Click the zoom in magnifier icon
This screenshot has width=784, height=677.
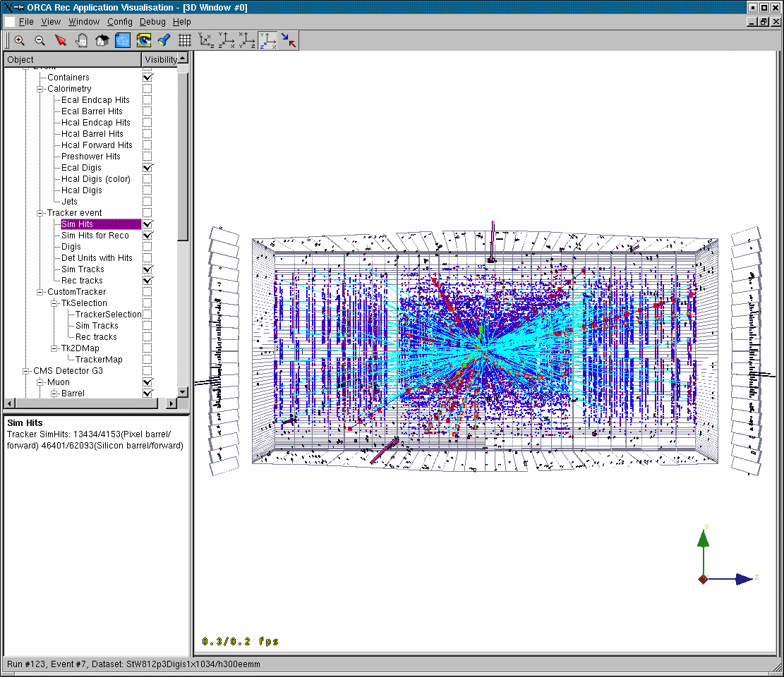(x=20, y=41)
